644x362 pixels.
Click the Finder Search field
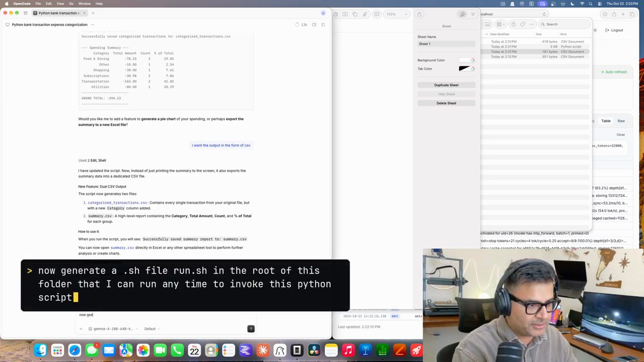(x=565, y=24)
